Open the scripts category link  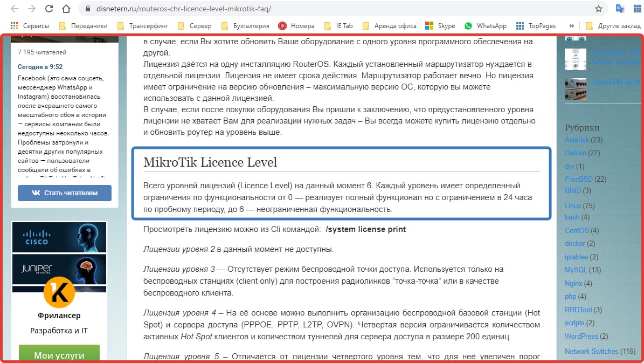click(574, 323)
